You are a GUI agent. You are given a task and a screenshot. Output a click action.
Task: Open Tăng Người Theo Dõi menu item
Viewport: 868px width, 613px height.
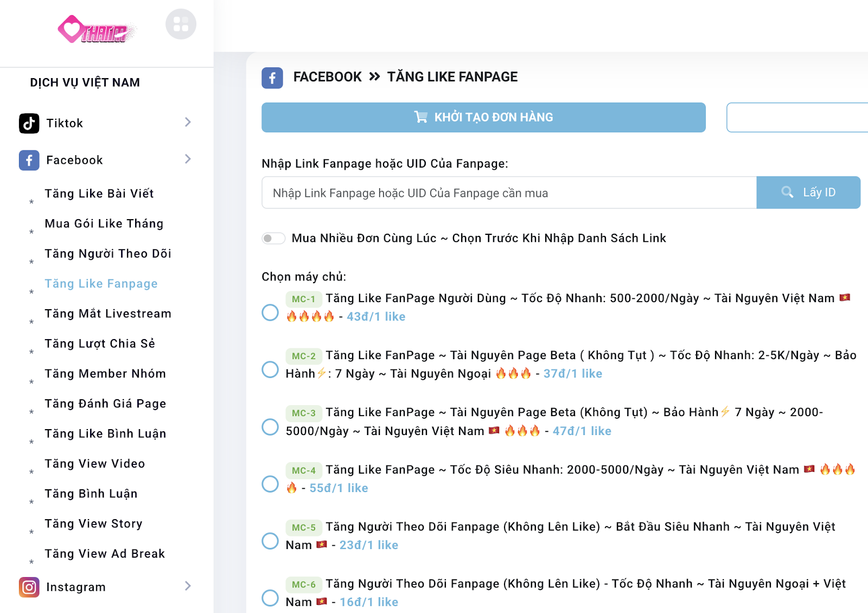(x=108, y=253)
